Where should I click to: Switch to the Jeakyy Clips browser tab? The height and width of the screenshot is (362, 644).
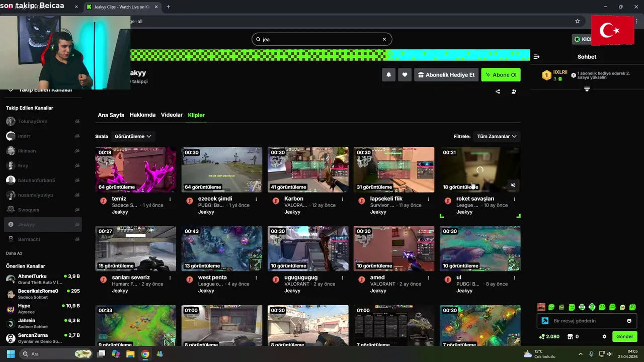coord(122,7)
